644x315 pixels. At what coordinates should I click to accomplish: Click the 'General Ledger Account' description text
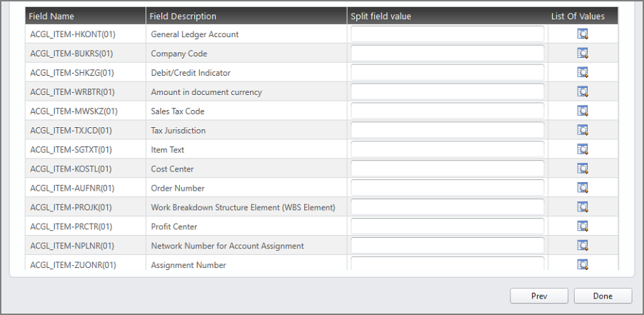pos(195,34)
